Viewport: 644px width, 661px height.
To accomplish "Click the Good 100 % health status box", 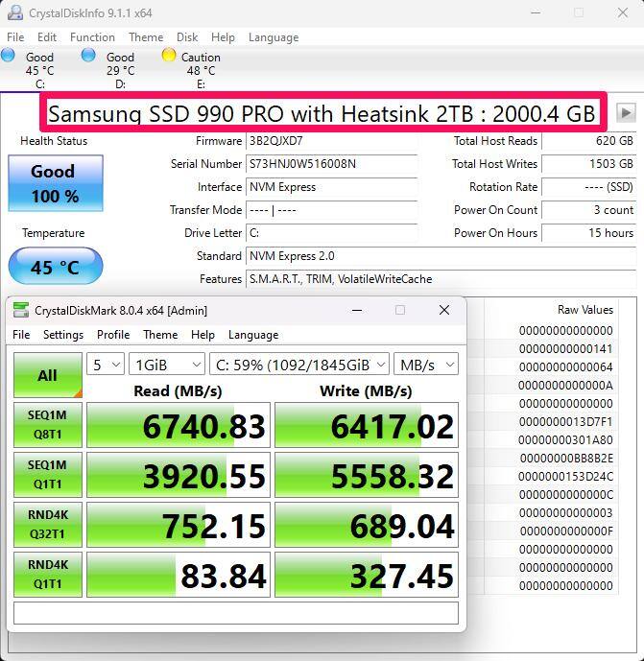I will (x=55, y=183).
